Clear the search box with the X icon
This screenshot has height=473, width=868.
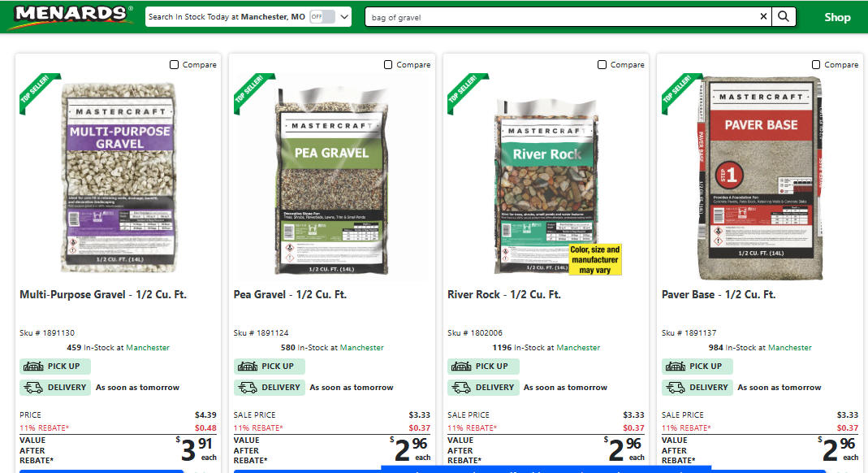point(763,16)
